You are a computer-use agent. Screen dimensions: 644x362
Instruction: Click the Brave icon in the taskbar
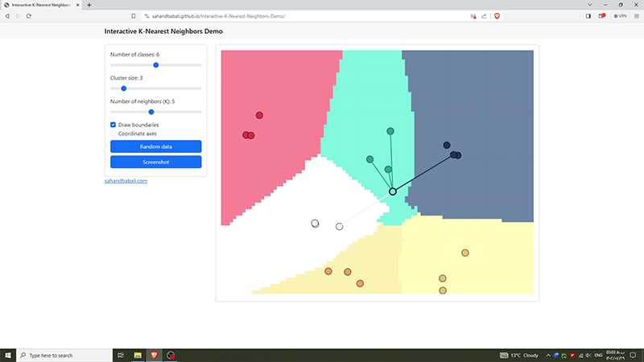coord(155,355)
